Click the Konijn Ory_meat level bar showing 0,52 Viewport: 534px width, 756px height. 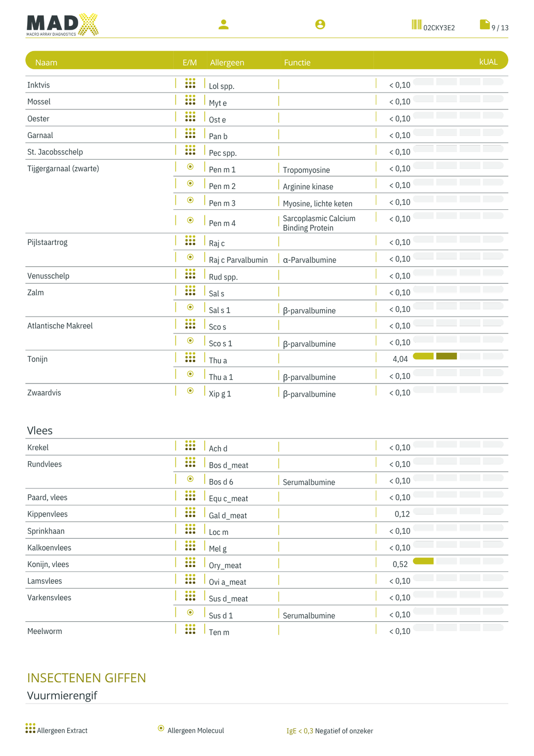(x=458, y=561)
